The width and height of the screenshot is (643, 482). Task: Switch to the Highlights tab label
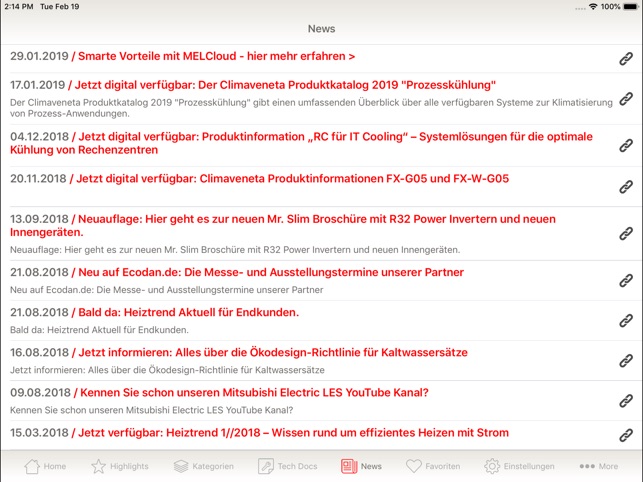[129, 466]
